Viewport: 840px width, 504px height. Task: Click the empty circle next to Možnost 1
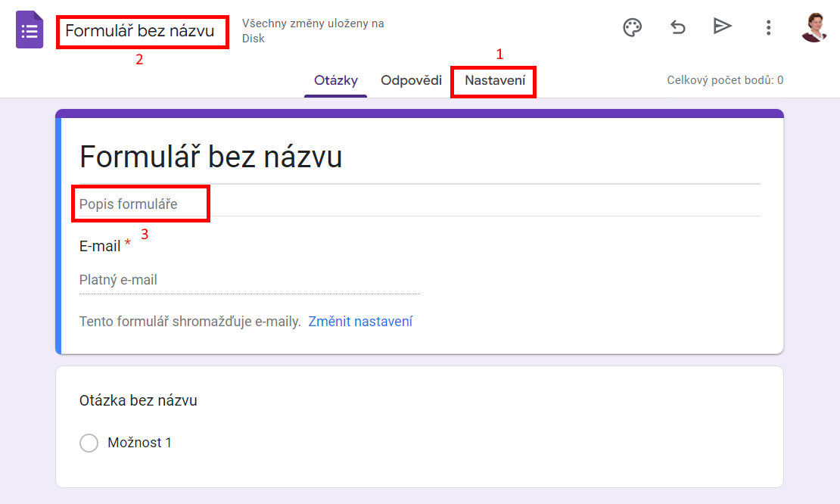tap(89, 443)
